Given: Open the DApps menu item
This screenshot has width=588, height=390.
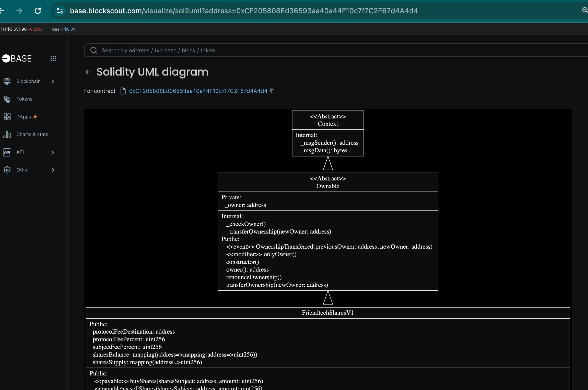Looking at the screenshot, I should pos(23,117).
